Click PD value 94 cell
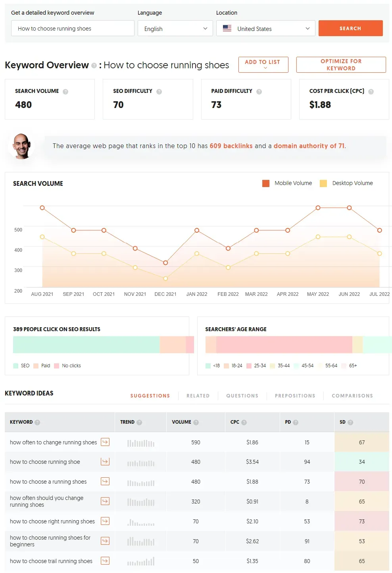This screenshot has height=573, width=392. (x=307, y=462)
